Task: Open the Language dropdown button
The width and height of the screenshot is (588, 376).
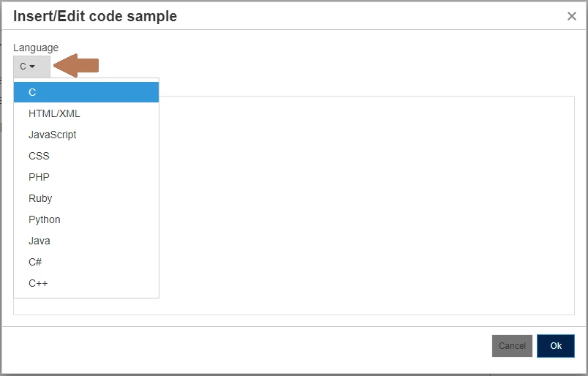Action: coord(31,67)
